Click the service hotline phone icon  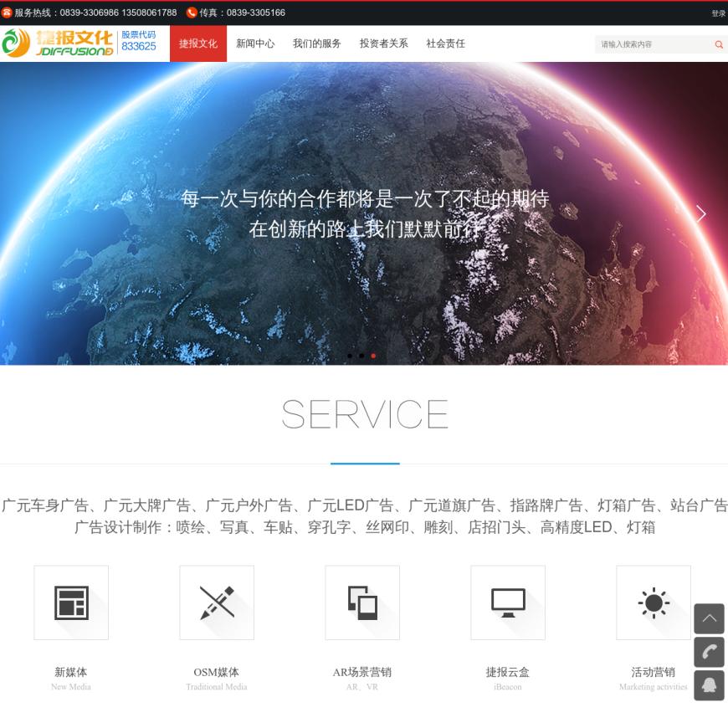7,13
